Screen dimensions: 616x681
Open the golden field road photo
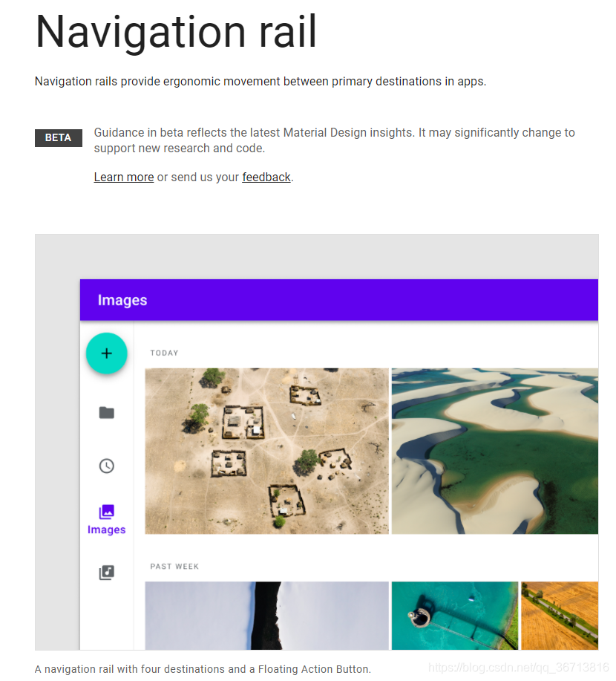pyautogui.click(x=560, y=616)
